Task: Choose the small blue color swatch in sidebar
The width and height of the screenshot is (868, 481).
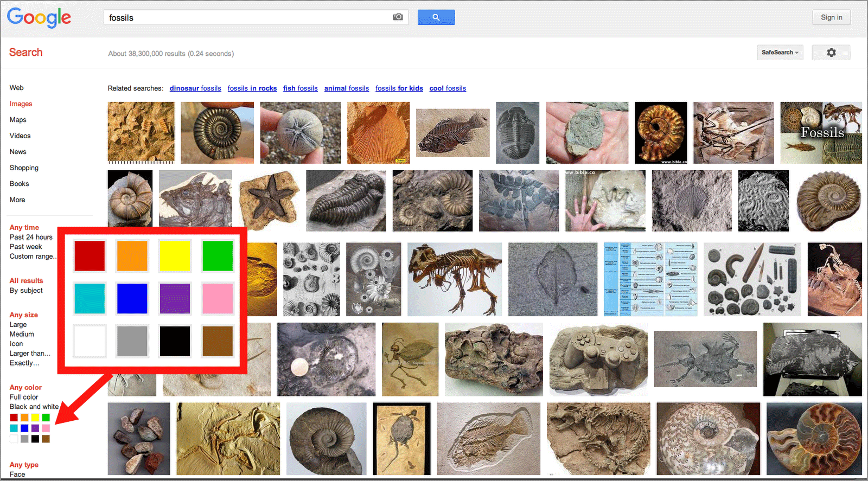Action: coord(24,428)
